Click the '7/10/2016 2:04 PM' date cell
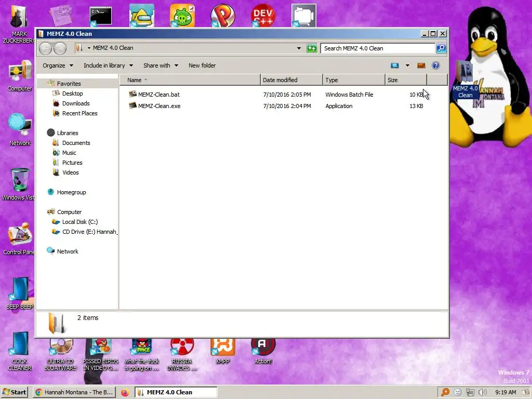Screen dimensions: 532x399 287,106
